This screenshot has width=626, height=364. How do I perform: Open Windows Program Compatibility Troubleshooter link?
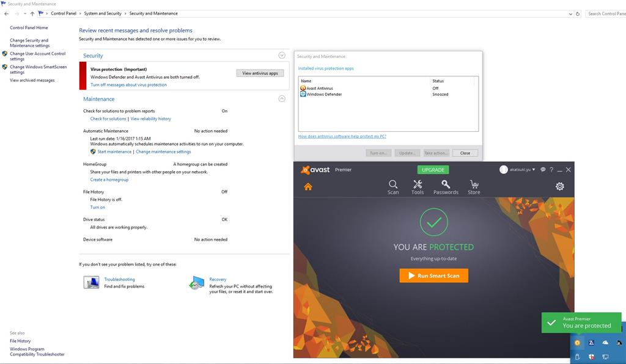tap(37, 352)
